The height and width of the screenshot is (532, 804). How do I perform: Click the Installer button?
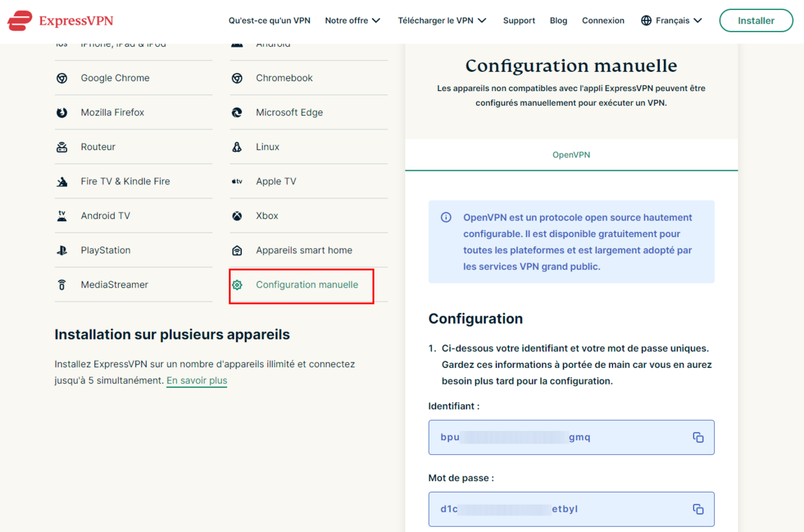756,21
